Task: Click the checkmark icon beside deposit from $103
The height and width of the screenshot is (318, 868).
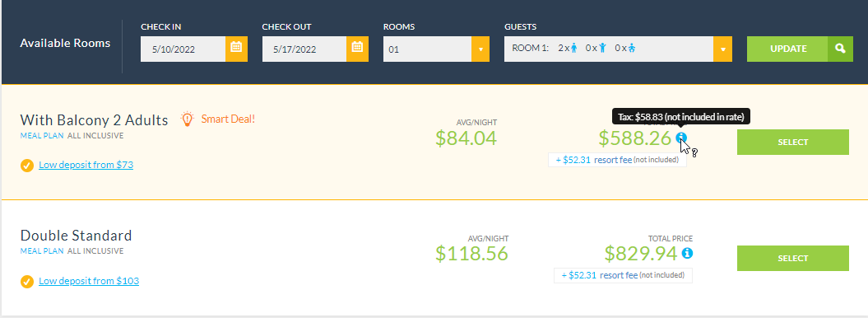Action: pyautogui.click(x=26, y=282)
